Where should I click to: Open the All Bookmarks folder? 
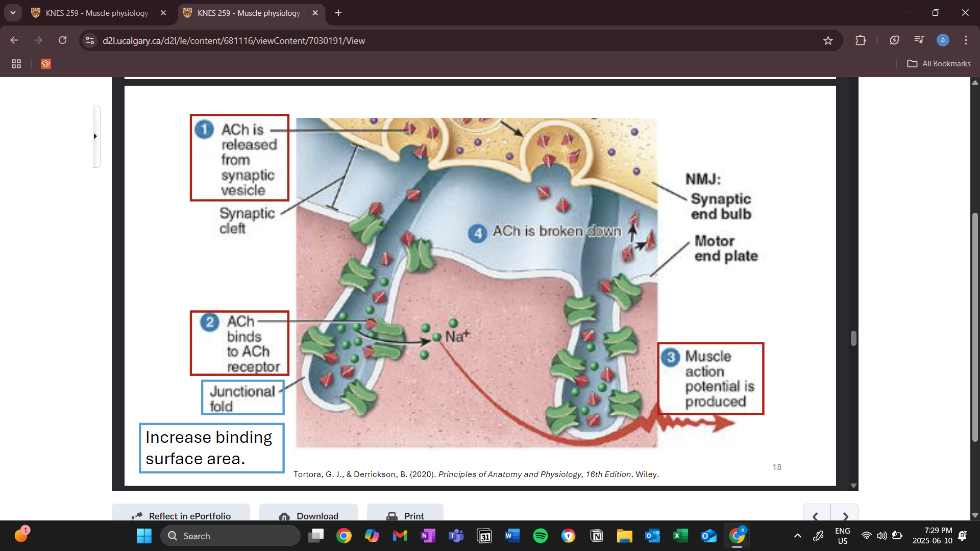click(x=939, y=64)
